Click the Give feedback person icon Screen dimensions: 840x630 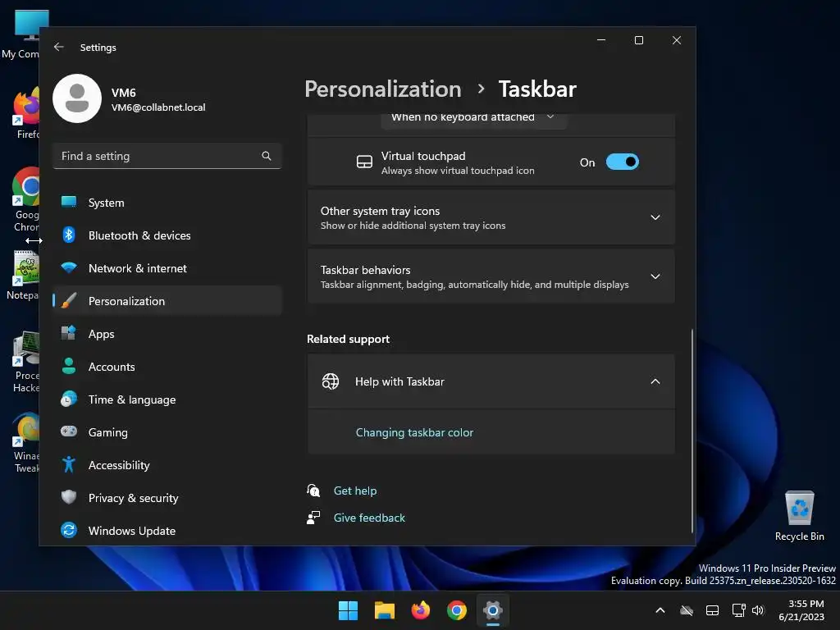[x=313, y=518]
